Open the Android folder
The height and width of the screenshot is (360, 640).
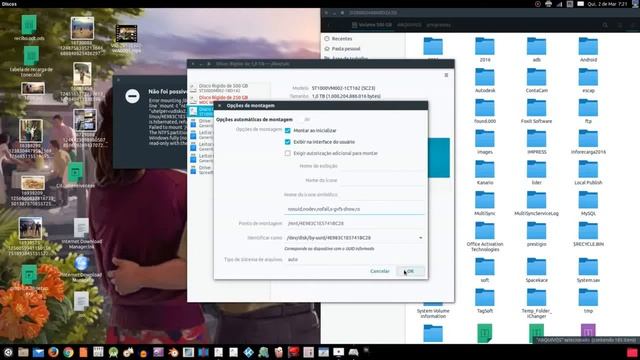coord(588,49)
